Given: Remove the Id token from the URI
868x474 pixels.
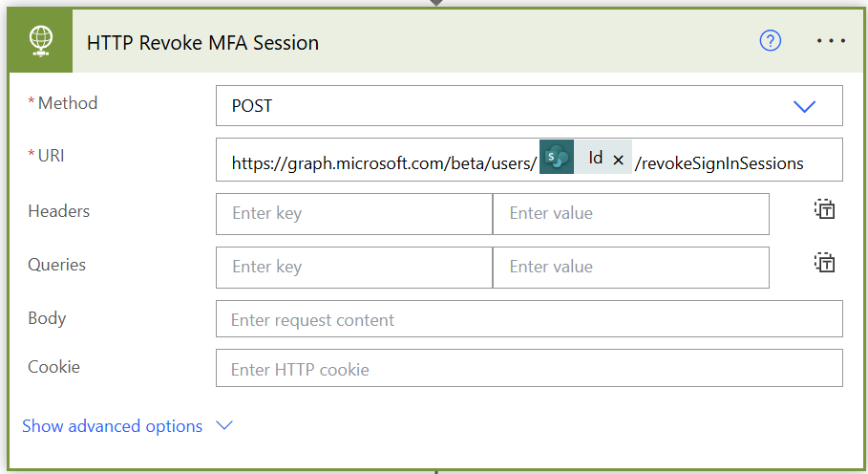Looking at the screenshot, I should (618, 160).
